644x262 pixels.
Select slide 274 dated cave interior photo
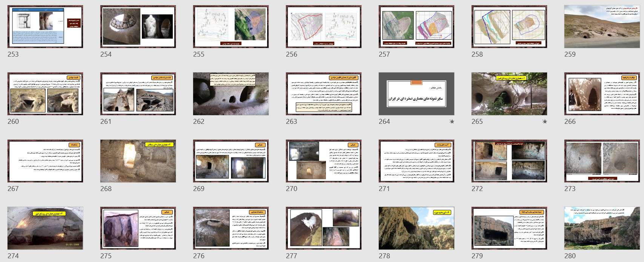point(45,228)
